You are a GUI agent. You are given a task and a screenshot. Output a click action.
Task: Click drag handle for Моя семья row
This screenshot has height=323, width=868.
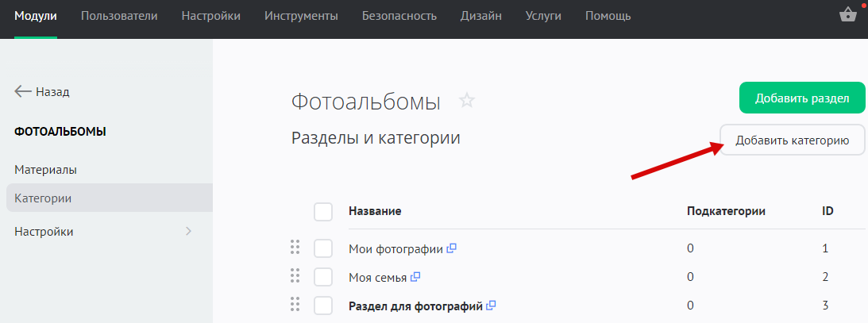[x=295, y=276]
